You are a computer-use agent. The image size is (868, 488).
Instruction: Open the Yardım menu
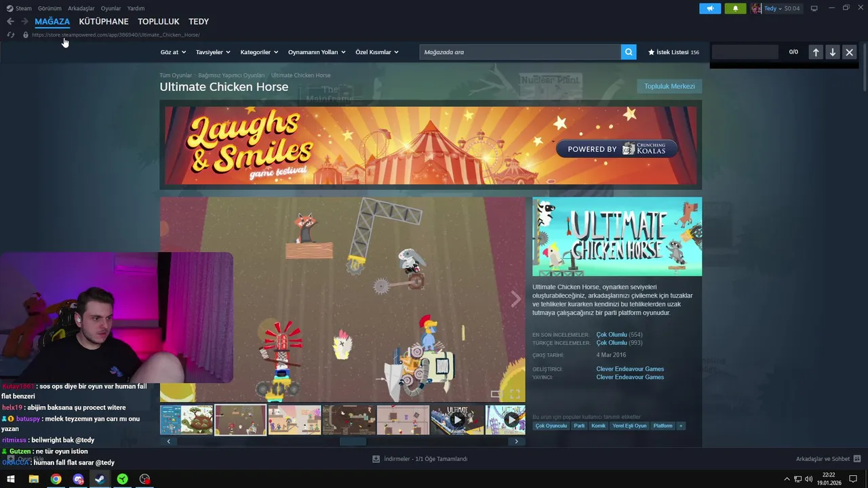136,8
